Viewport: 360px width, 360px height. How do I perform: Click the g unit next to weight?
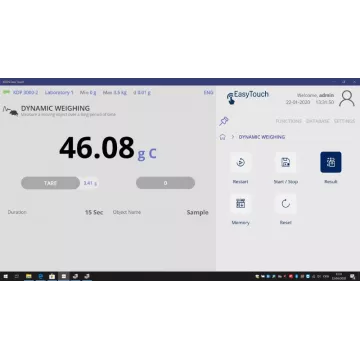pyautogui.click(x=141, y=153)
